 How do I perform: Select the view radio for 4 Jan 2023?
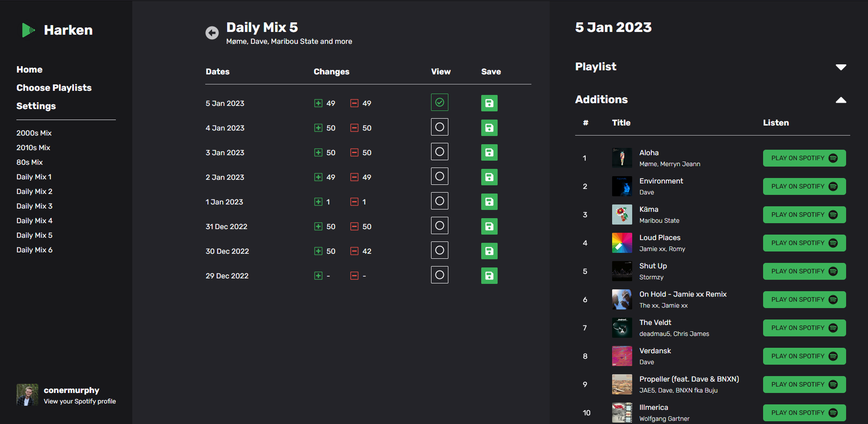click(x=440, y=127)
